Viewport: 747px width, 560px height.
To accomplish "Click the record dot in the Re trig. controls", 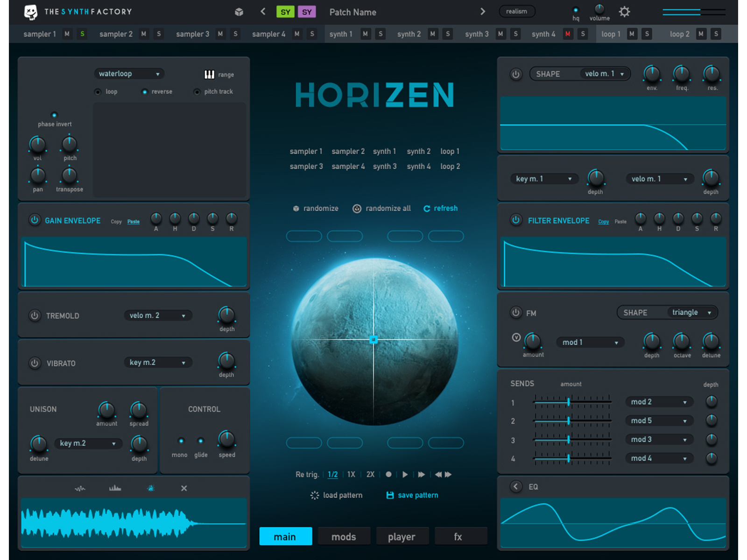I will (388, 474).
